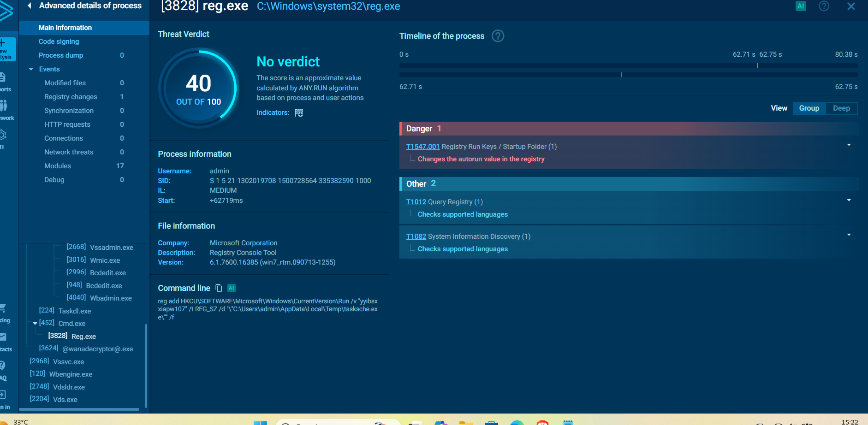Open the Contacts sidebar icon
Screen dimensions: 868x425
click(6, 342)
